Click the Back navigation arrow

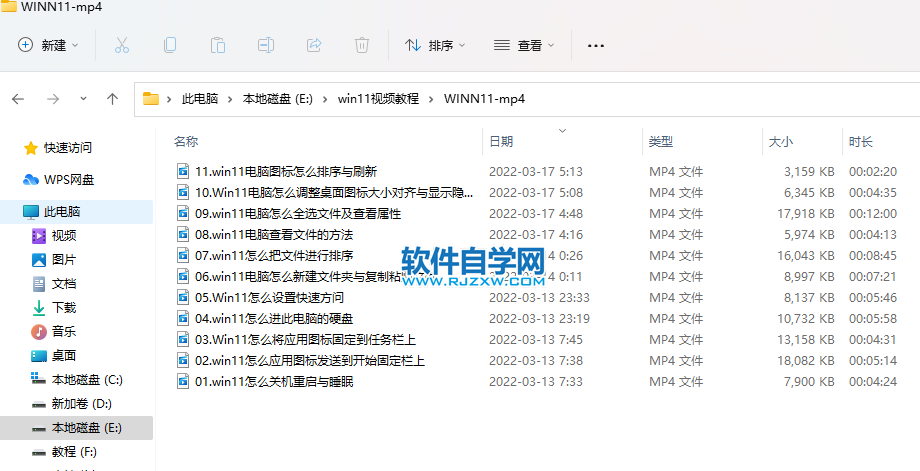tap(18, 99)
